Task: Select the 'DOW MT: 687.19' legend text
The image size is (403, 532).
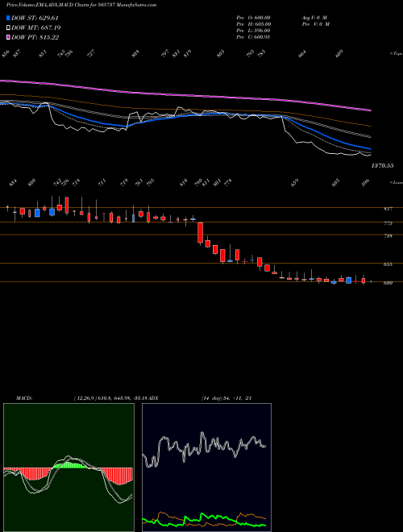Action: click(35, 27)
